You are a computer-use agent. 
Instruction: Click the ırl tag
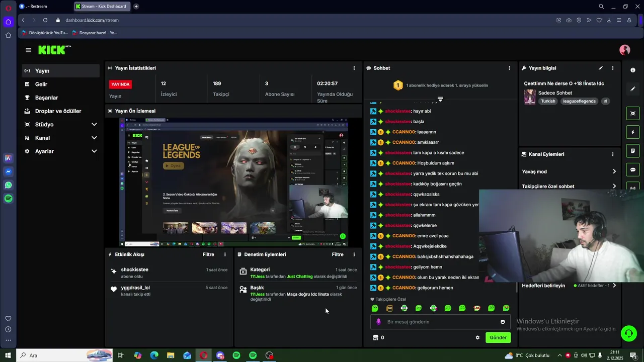point(605,101)
